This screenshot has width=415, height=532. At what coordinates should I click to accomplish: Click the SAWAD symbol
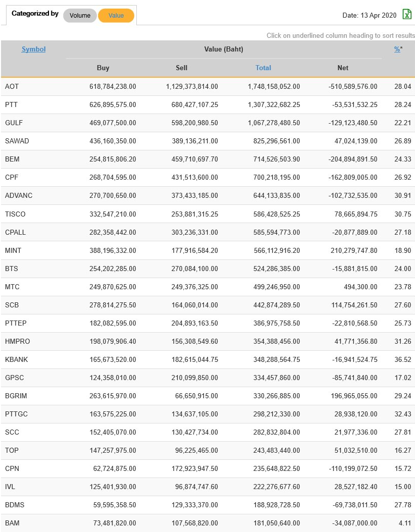(17, 141)
